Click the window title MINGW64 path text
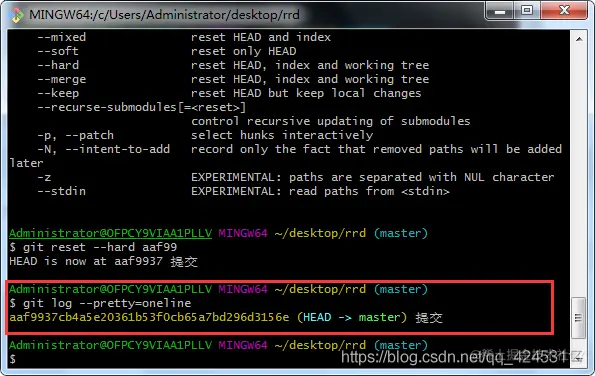This screenshot has width=595, height=376. 164,15
